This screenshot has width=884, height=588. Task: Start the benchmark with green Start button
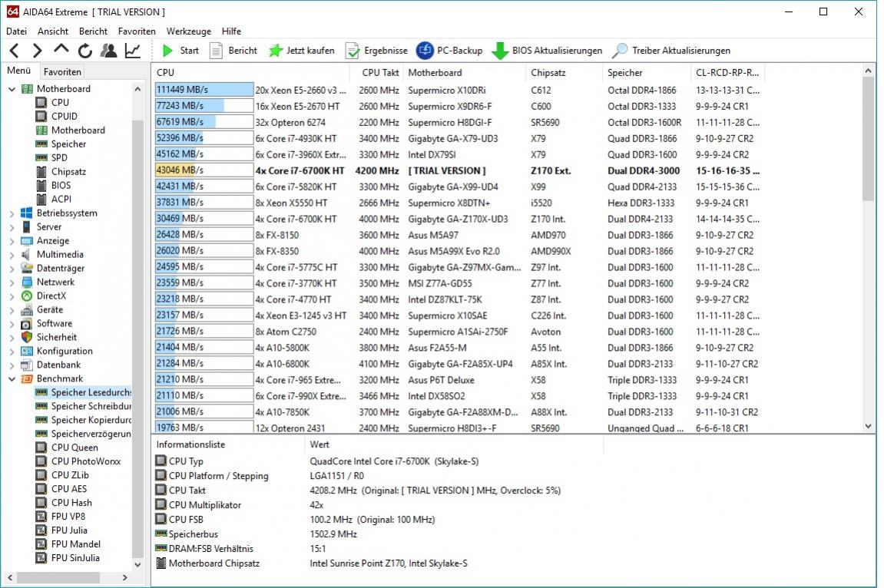point(180,51)
